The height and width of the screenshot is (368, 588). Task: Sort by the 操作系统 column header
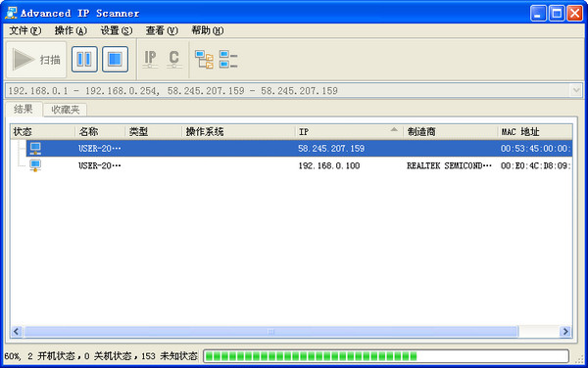238,132
